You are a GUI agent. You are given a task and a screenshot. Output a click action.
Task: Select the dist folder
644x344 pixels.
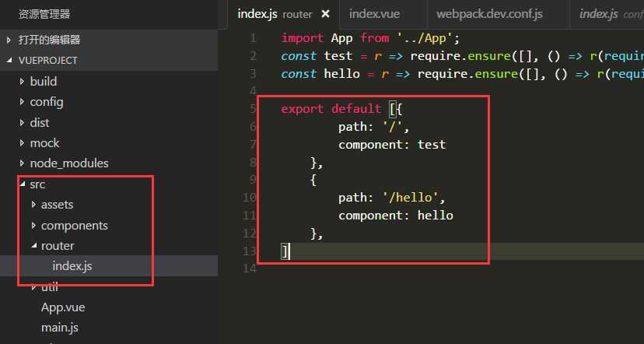pos(40,122)
